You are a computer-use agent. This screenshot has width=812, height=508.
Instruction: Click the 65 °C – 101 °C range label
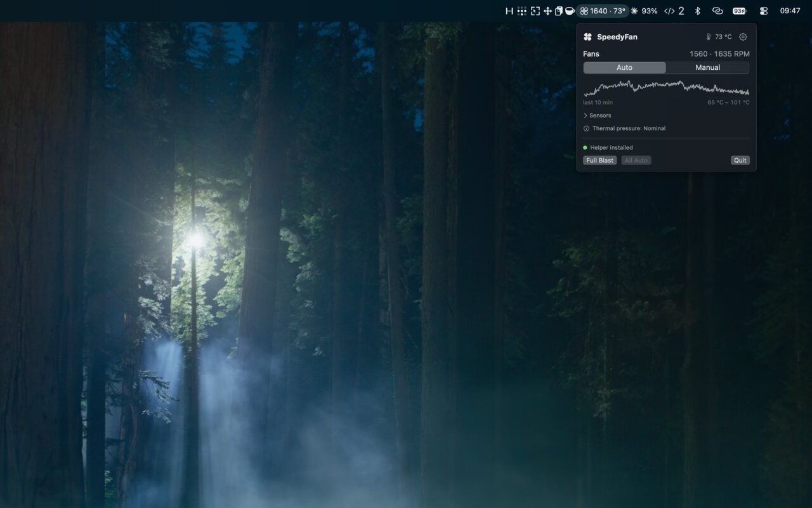point(728,102)
